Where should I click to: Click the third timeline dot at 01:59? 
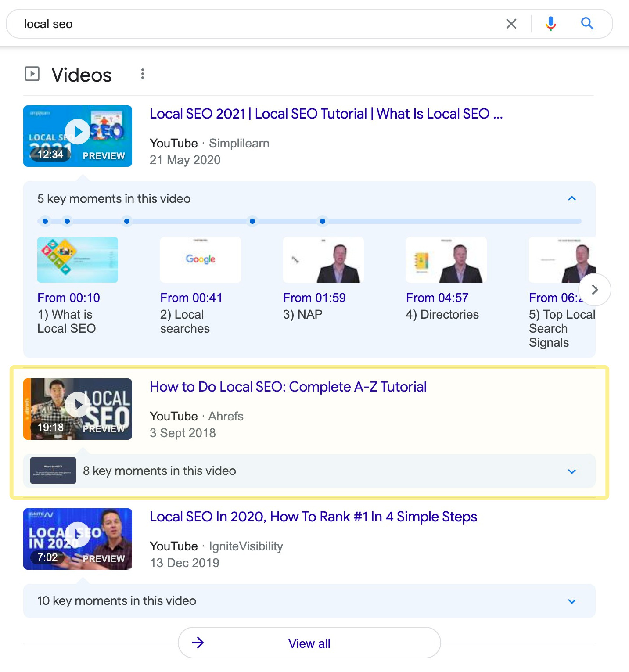pyautogui.click(x=127, y=221)
